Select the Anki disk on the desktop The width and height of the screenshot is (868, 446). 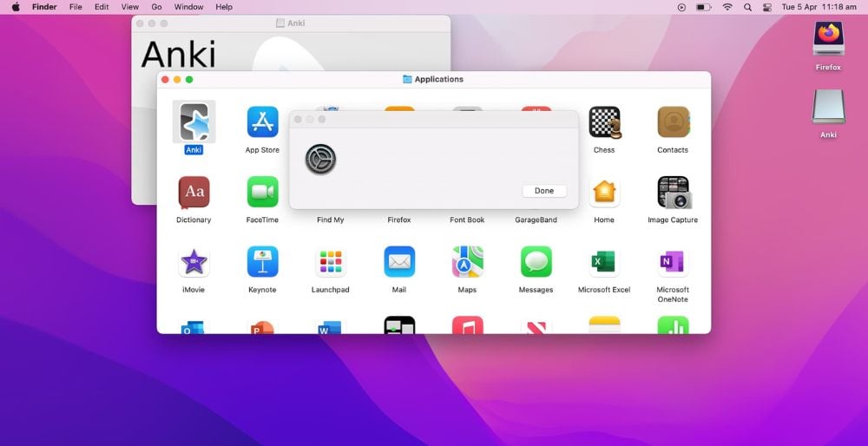828,106
